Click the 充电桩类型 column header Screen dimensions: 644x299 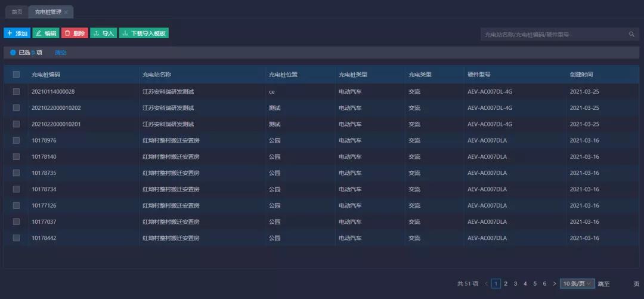[x=353, y=75]
